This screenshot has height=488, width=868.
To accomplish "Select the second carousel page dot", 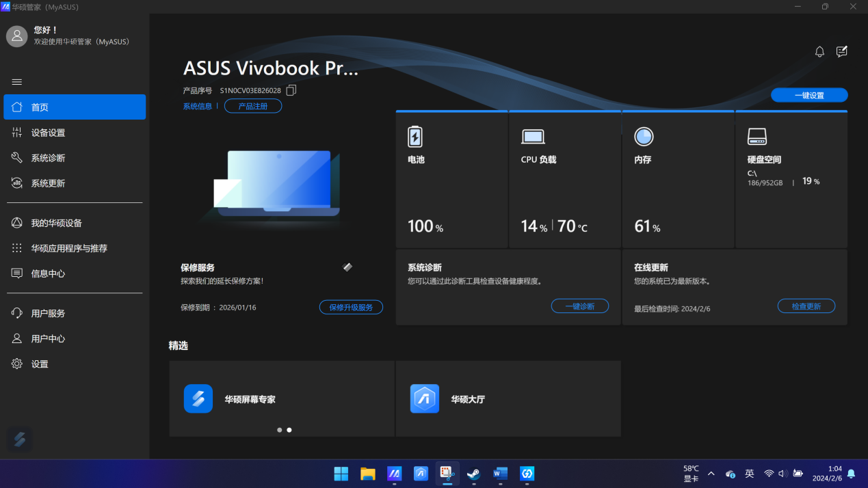I will [x=289, y=430].
